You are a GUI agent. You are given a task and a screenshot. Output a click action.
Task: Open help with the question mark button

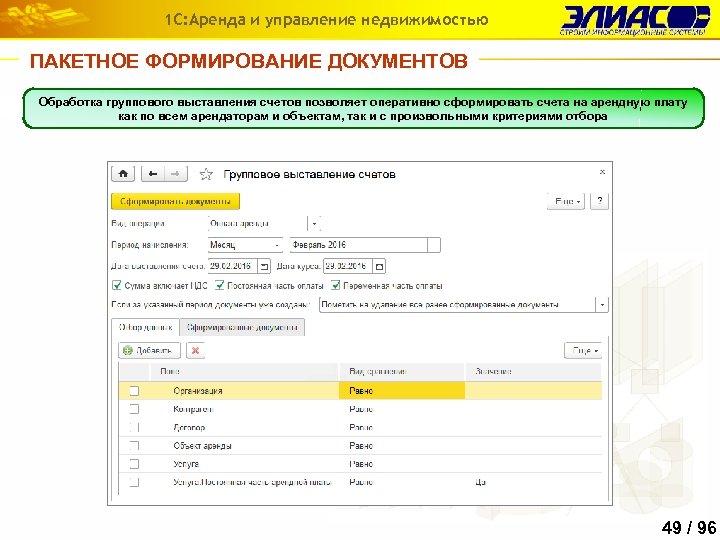pos(600,201)
